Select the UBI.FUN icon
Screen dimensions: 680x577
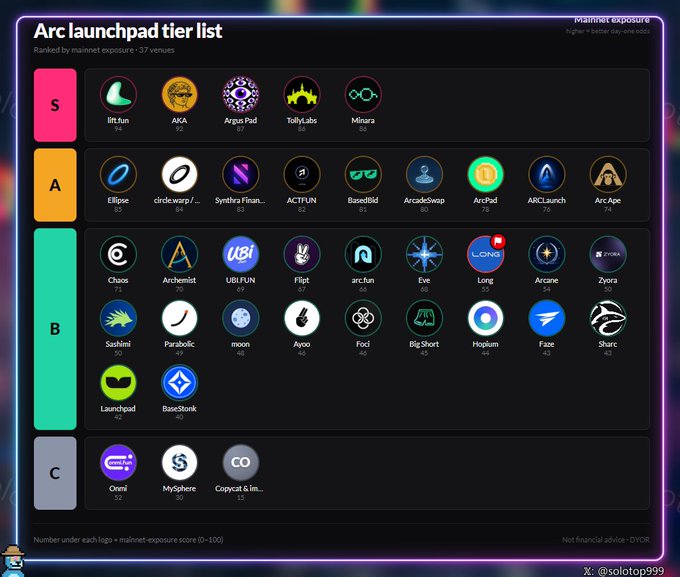tap(241, 254)
